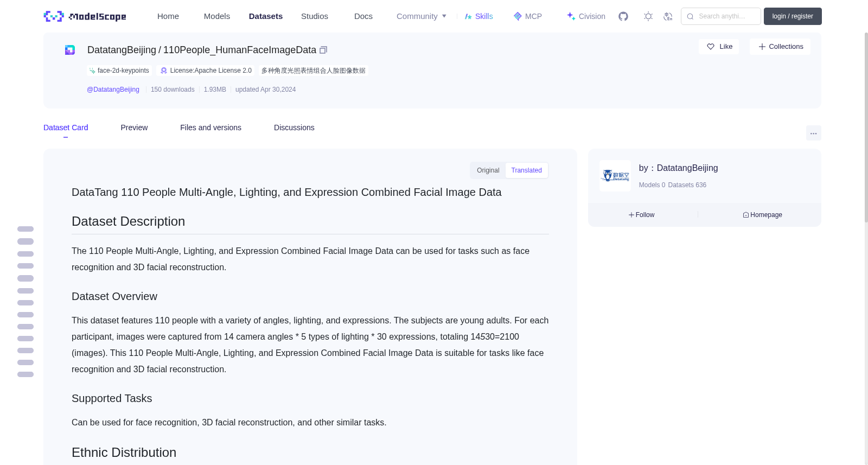
Task: Open the Discussions tab
Action: [294, 128]
